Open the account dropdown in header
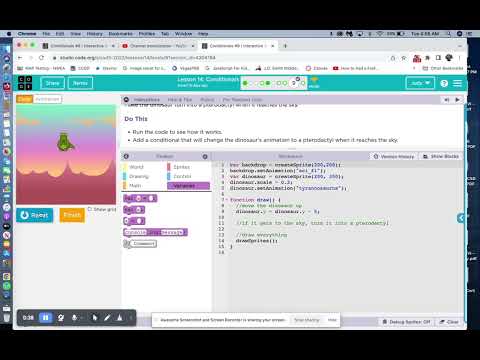The height and width of the screenshot is (360, 480). click(420, 83)
